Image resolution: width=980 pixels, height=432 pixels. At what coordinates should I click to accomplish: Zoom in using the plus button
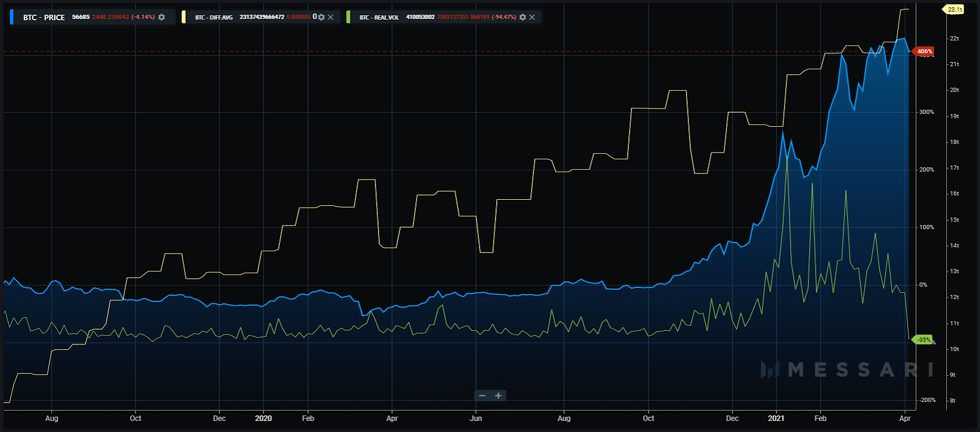click(499, 396)
